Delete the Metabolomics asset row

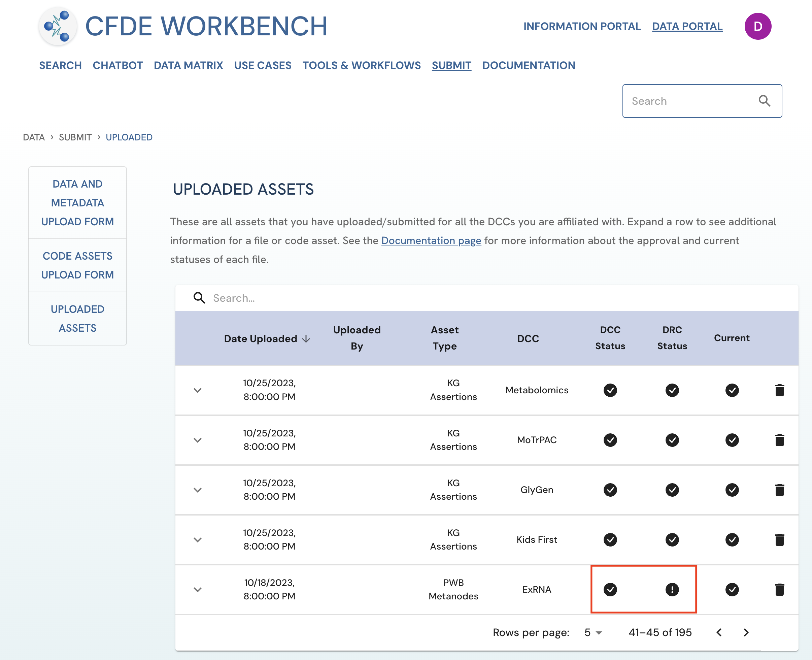(x=779, y=390)
